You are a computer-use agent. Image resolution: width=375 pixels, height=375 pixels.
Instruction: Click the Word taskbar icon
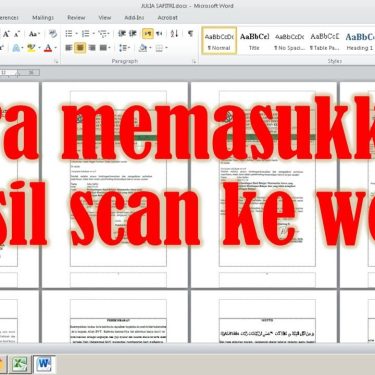(44, 364)
